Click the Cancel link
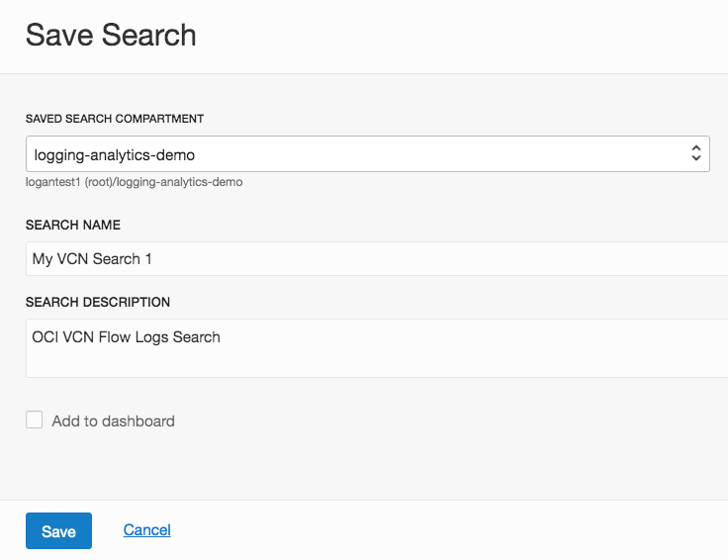728x560 pixels. 147,530
